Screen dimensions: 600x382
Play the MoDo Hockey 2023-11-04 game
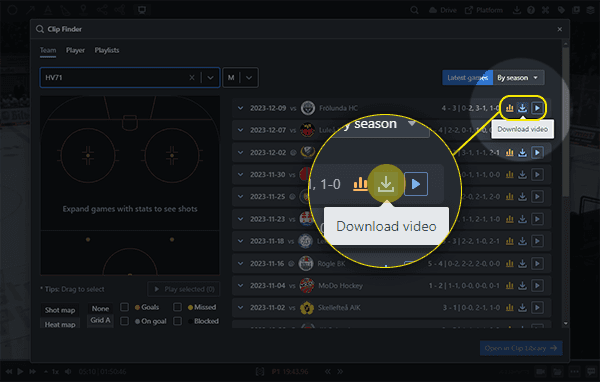pos(537,286)
